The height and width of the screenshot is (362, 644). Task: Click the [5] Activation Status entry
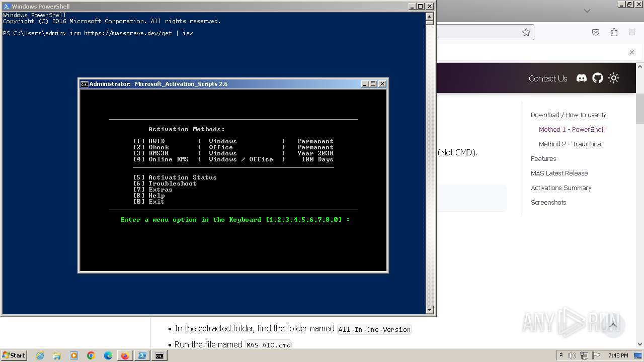(175, 177)
